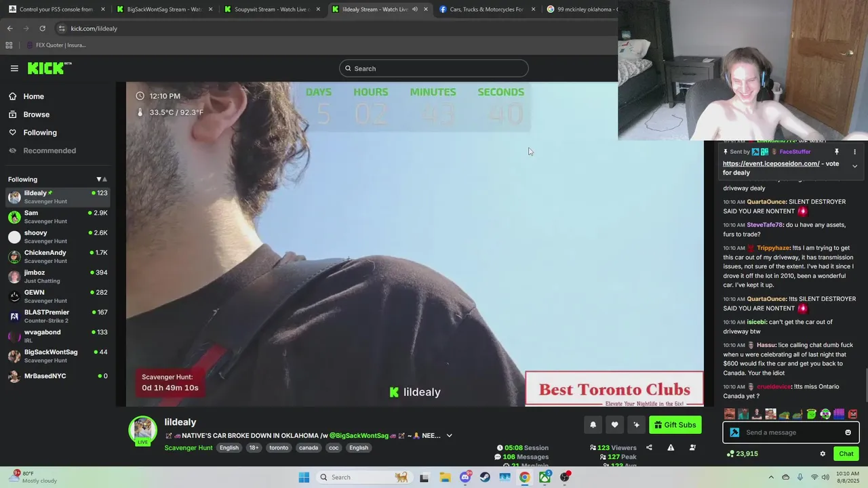Open site information icon in address bar

[x=62, y=28]
